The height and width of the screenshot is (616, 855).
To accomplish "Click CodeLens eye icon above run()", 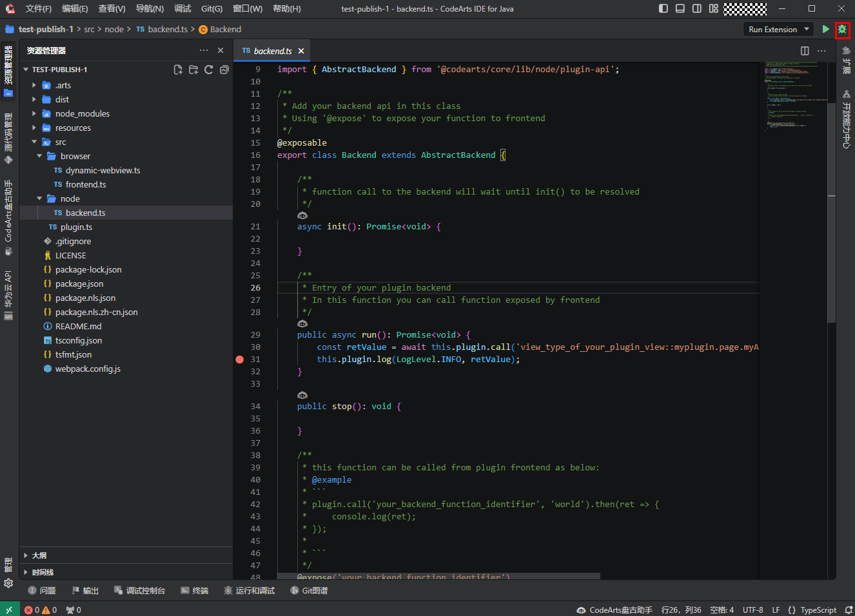I will (x=302, y=323).
